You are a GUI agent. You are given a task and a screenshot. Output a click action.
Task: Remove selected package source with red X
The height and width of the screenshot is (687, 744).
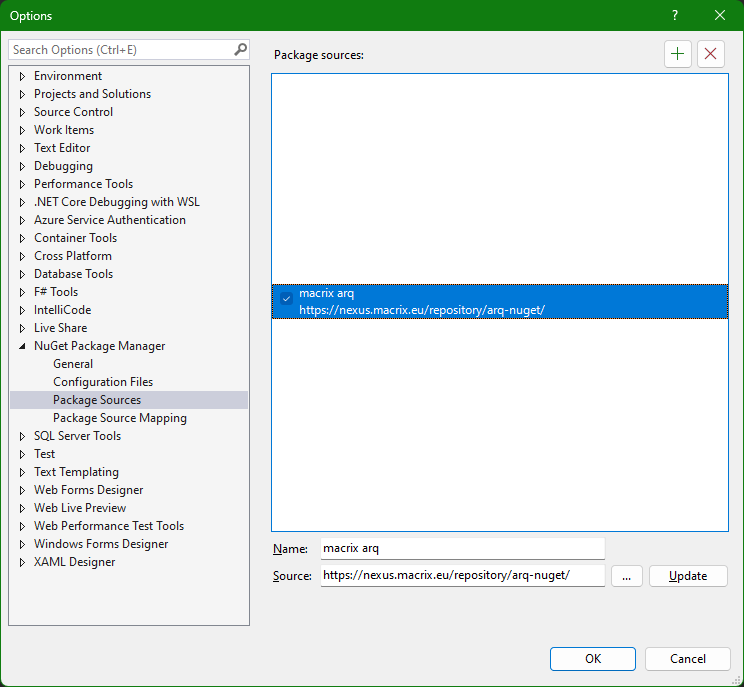click(710, 54)
